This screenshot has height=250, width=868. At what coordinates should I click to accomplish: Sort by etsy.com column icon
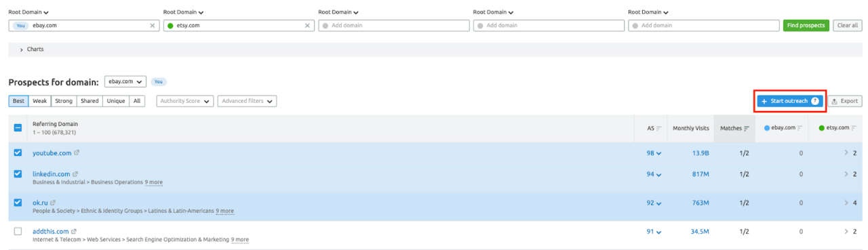tap(853, 128)
